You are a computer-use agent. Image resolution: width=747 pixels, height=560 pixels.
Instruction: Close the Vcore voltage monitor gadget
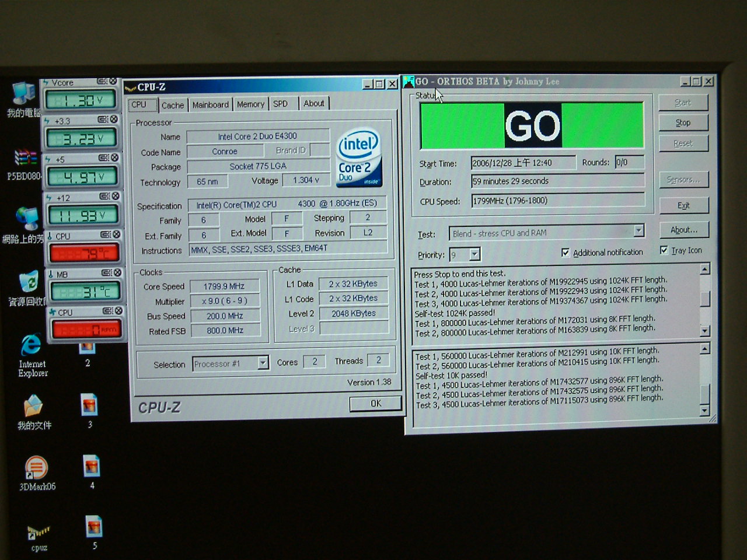[x=113, y=82]
